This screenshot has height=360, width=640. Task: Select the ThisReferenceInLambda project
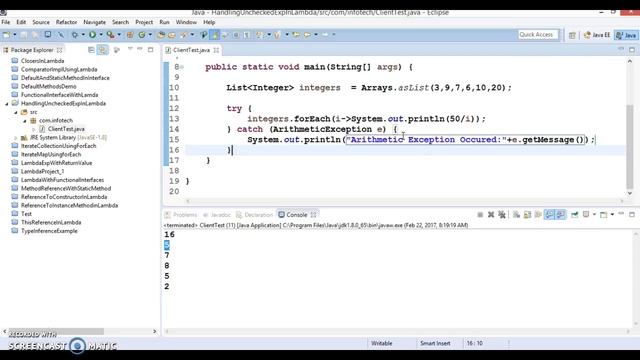coord(51,222)
